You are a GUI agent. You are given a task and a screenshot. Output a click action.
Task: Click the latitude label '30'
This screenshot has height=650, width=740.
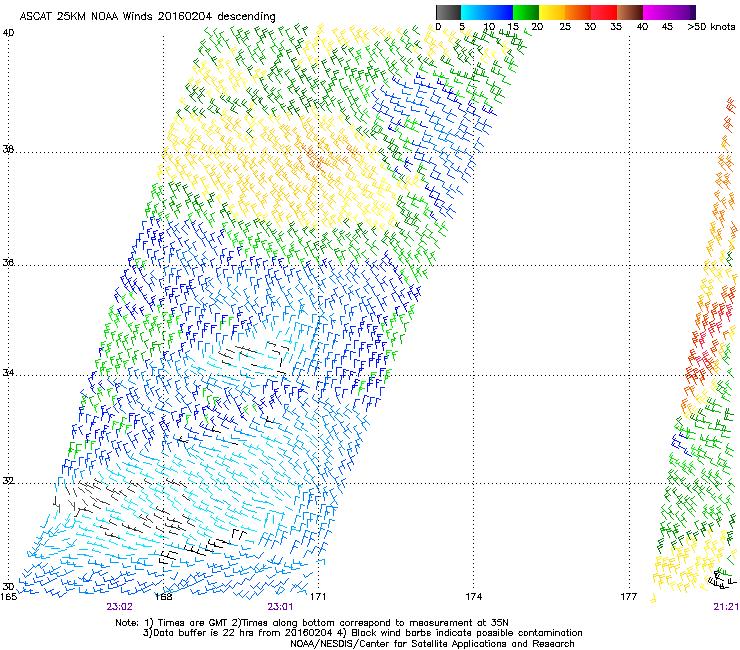pyautogui.click(x=8, y=587)
